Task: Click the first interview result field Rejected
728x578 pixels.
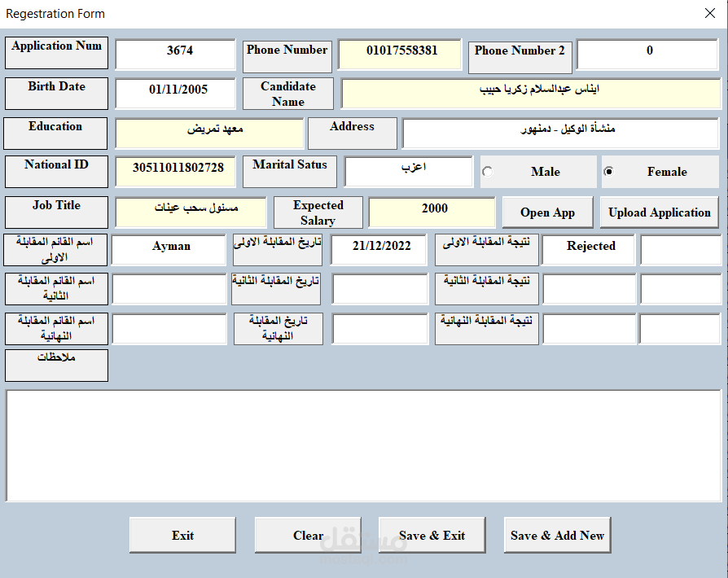Action: coord(588,250)
